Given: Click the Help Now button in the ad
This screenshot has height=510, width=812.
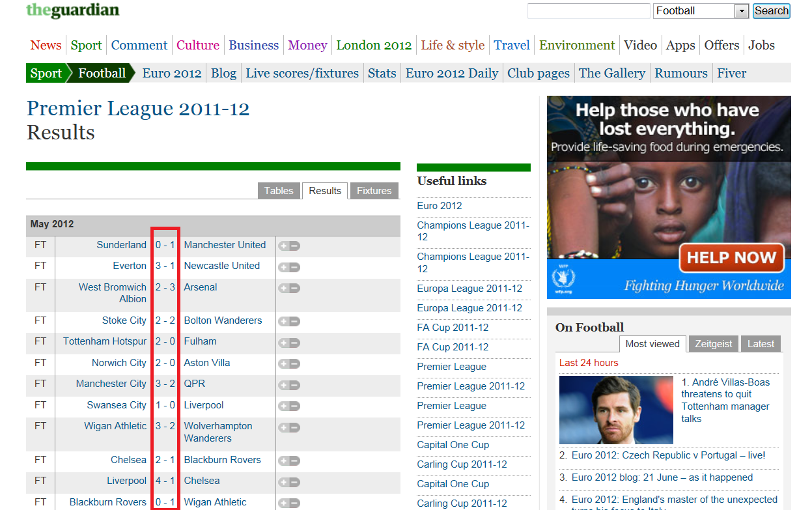Looking at the screenshot, I should pos(731,258).
